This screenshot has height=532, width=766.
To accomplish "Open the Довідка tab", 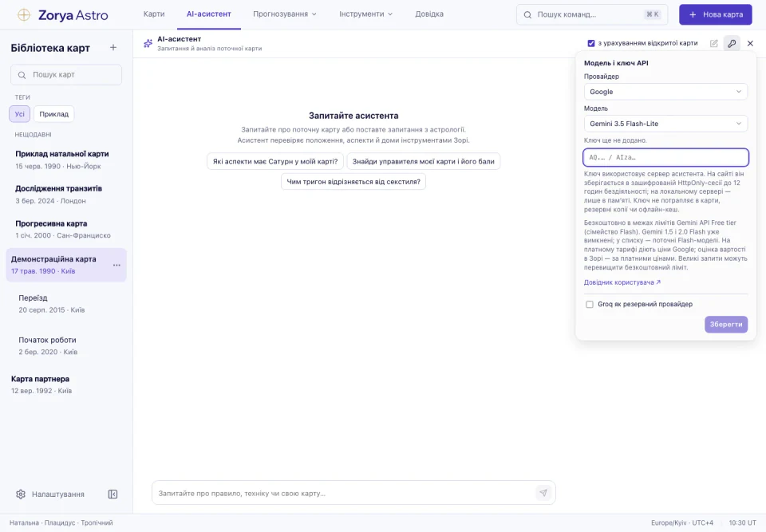I will coord(429,14).
